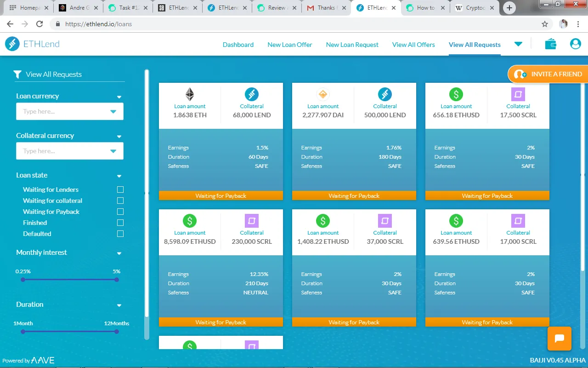Open the Loan currency combo box arrow

click(113, 111)
